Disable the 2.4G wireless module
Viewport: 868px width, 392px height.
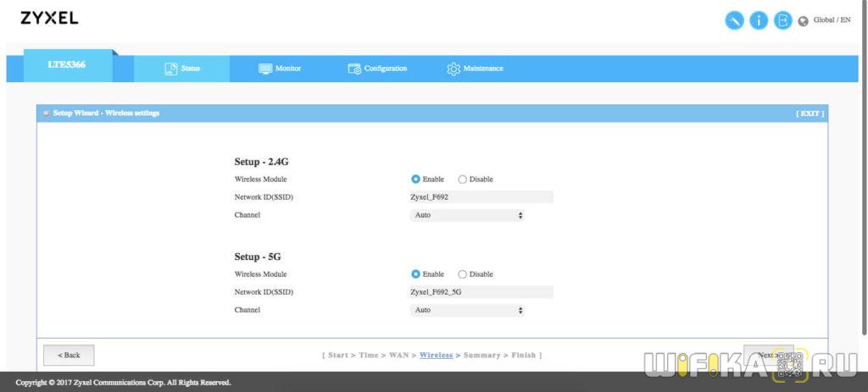click(x=462, y=179)
